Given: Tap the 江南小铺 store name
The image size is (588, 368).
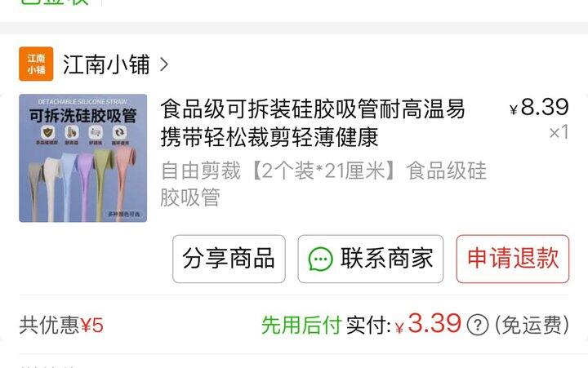Looking at the screenshot, I should coord(106,64).
